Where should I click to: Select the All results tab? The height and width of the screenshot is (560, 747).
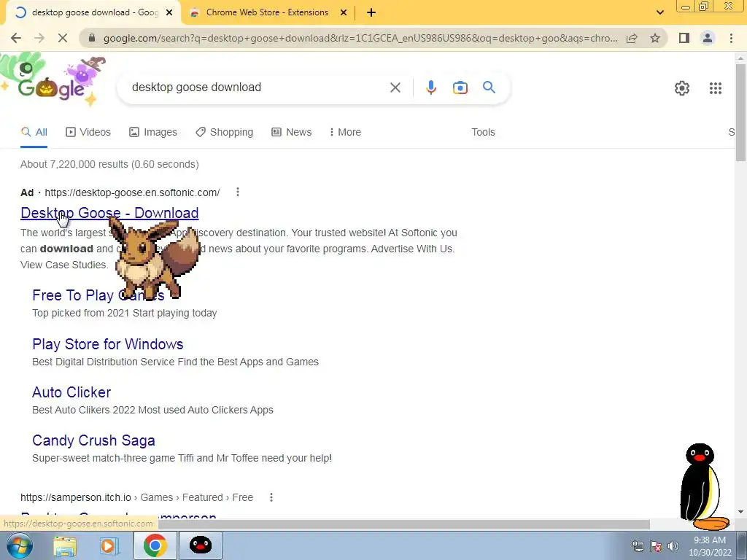coord(34,132)
